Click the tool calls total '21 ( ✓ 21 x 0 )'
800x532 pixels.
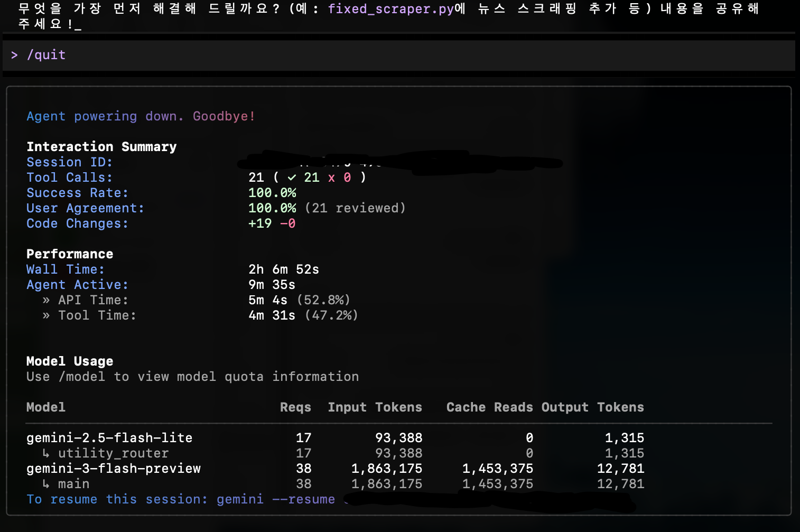(307, 178)
